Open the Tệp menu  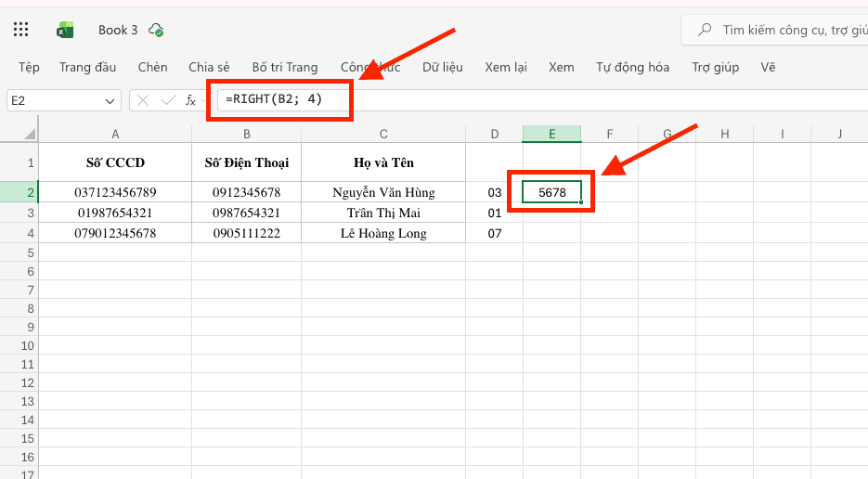(29, 68)
